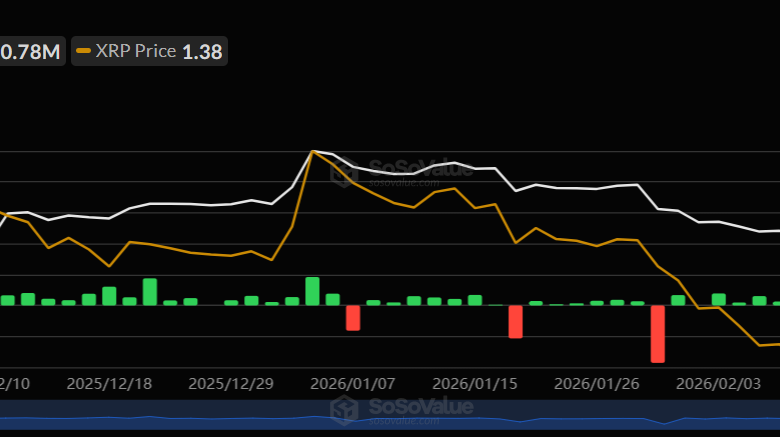Click the orange XRP Price legend dash
780x437 pixels.
point(83,51)
